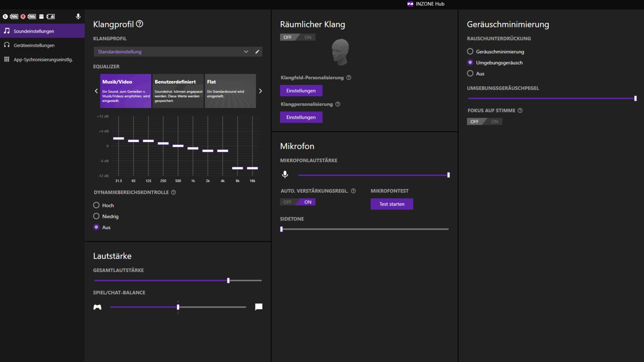Select the Geräuschminimierung radio button

(470, 51)
